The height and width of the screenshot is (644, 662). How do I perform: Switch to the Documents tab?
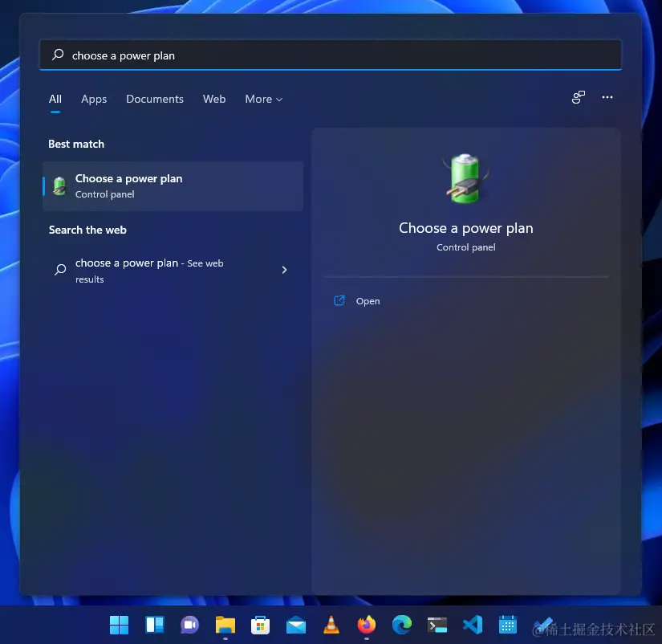155,99
